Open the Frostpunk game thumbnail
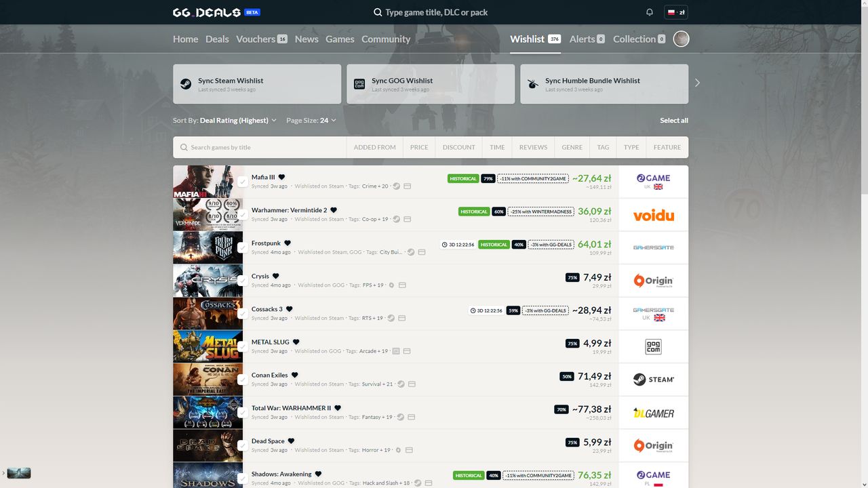This screenshot has height=488, width=868. 208,247
